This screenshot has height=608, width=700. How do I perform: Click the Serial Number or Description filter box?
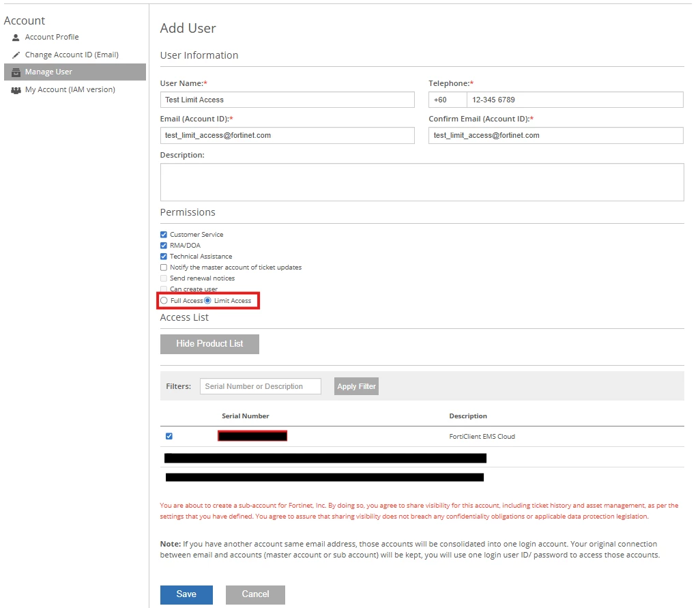tap(260, 387)
